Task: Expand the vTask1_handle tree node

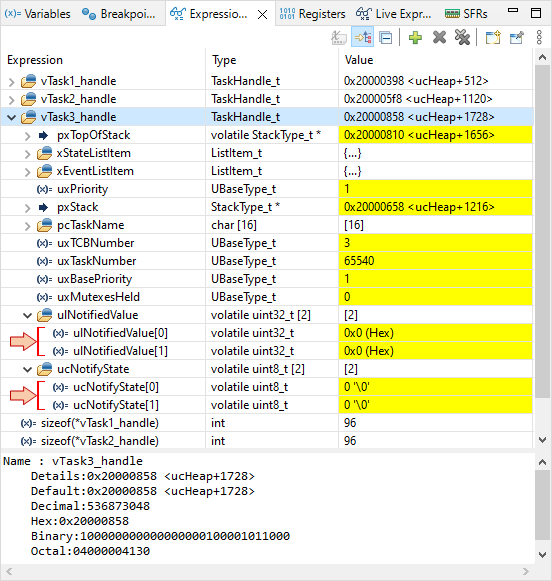Action: pos(11,82)
